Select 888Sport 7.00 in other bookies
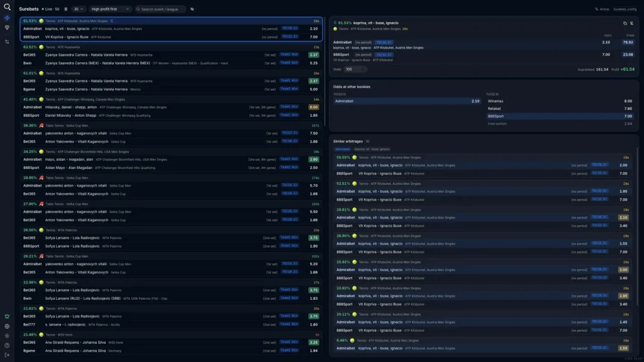Viewport: 644px width, 362px height. point(559,116)
